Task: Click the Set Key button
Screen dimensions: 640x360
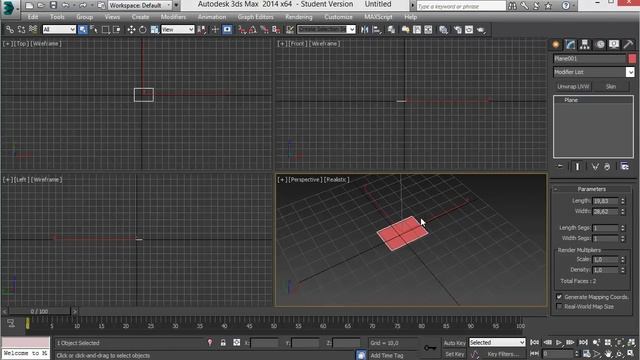Action: click(454, 354)
